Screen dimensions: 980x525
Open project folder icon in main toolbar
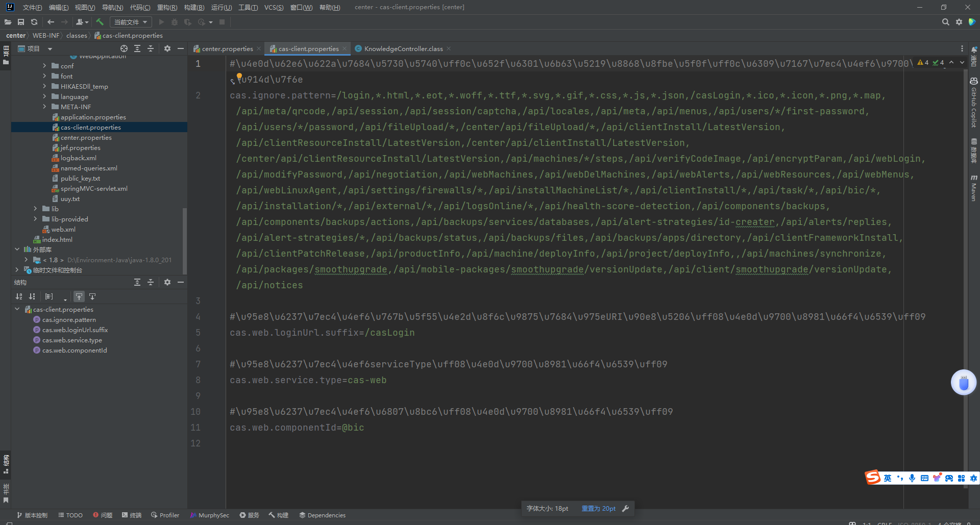click(8, 22)
